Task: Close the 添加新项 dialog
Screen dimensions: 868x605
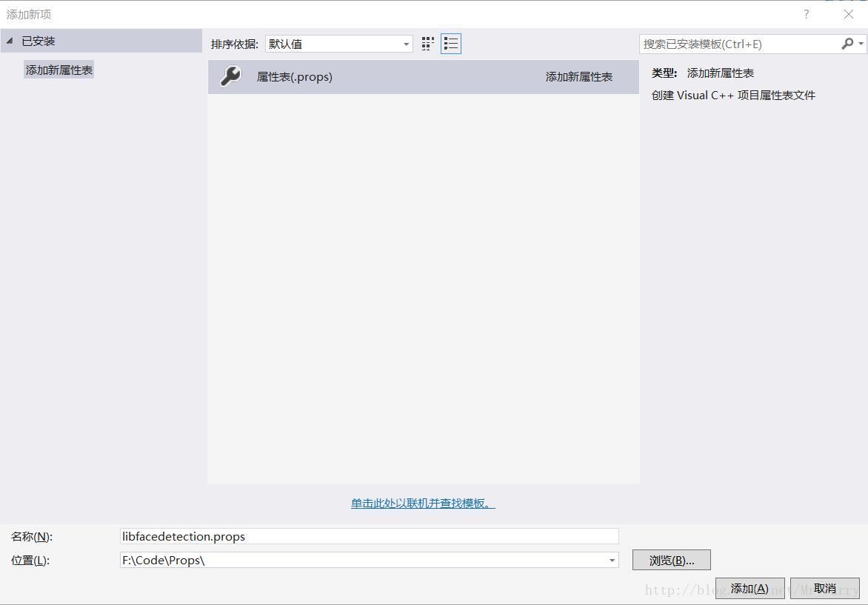Action: pyautogui.click(x=847, y=14)
